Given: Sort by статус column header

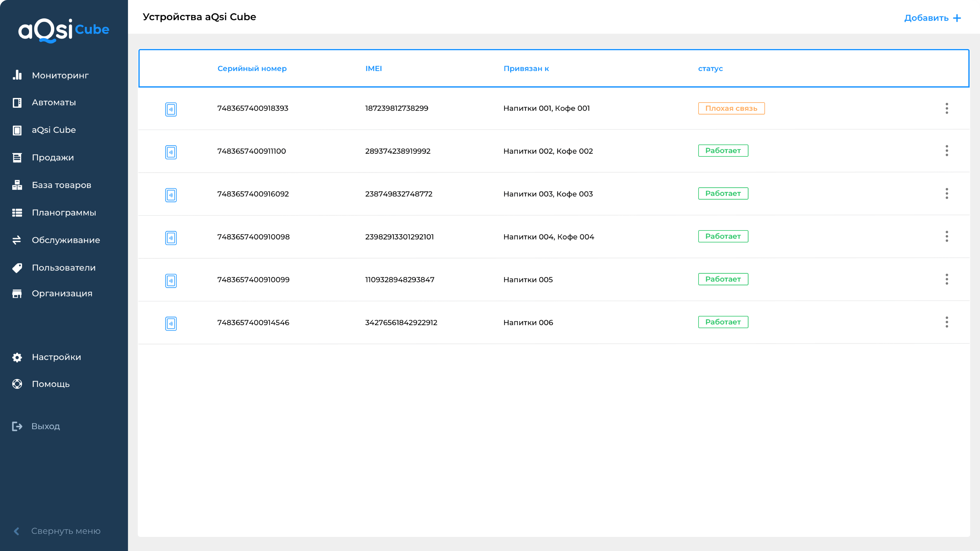Looking at the screenshot, I should (710, 69).
